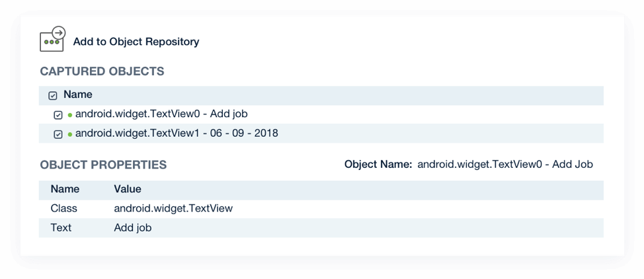Toggle the select-all Name header checkbox

[53, 96]
